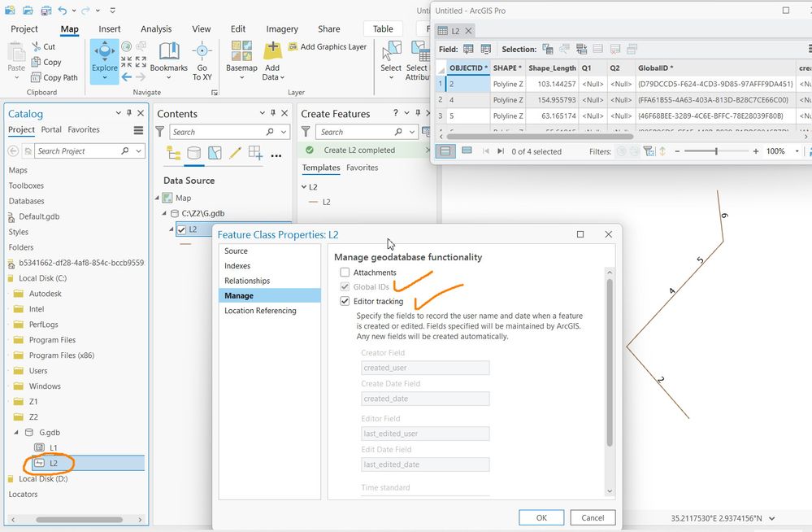The width and height of the screenshot is (812, 532).
Task: Uncheck the Editor tracking checkbox
Action: click(x=345, y=301)
